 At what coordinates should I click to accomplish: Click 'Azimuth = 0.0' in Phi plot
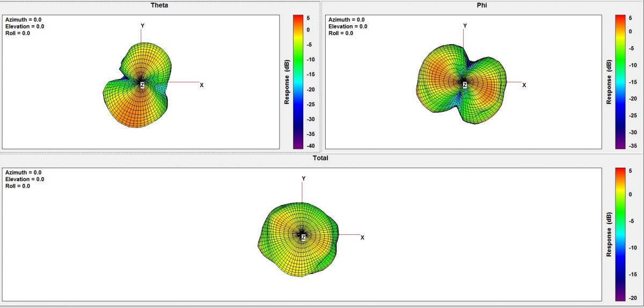click(x=346, y=19)
